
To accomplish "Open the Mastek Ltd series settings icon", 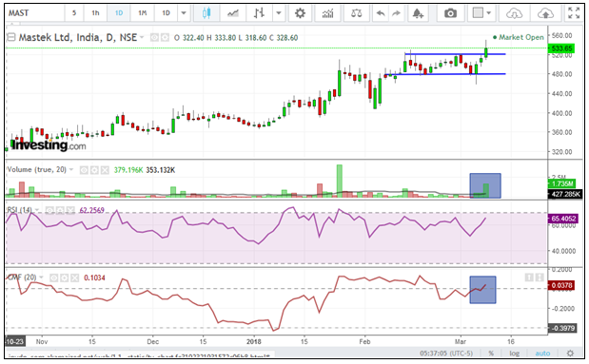I will click(165, 37).
